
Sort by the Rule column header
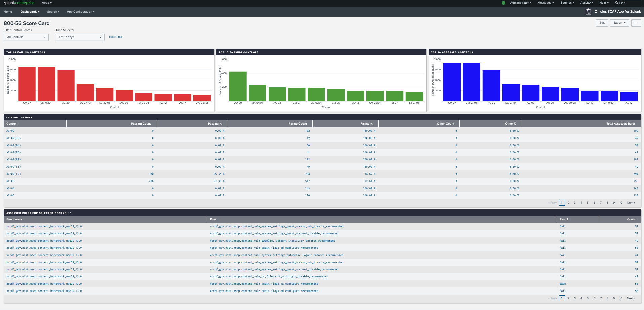pyautogui.click(x=382, y=219)
